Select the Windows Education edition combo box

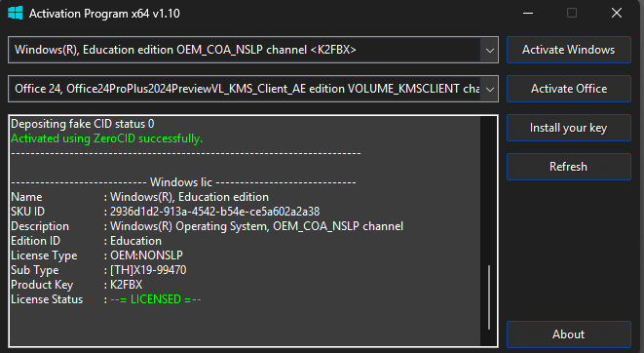(x=253, y=50)
